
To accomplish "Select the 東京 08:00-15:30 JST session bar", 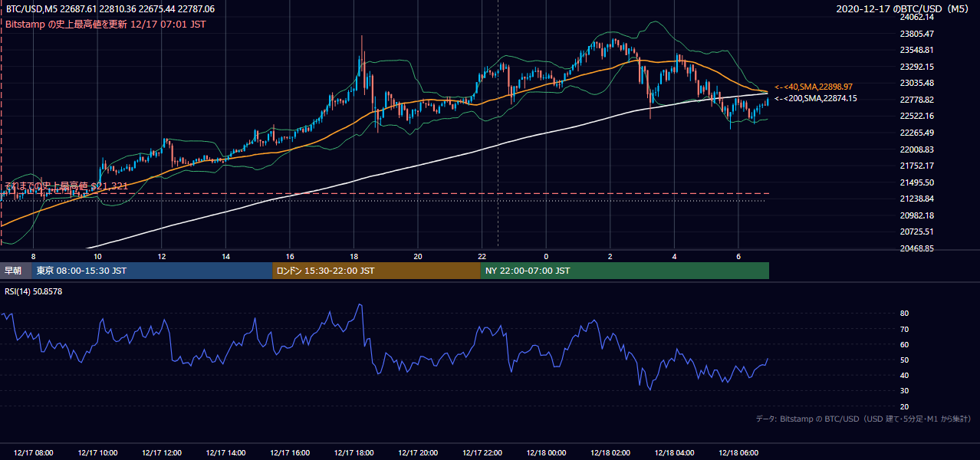I will coord(152,271).
